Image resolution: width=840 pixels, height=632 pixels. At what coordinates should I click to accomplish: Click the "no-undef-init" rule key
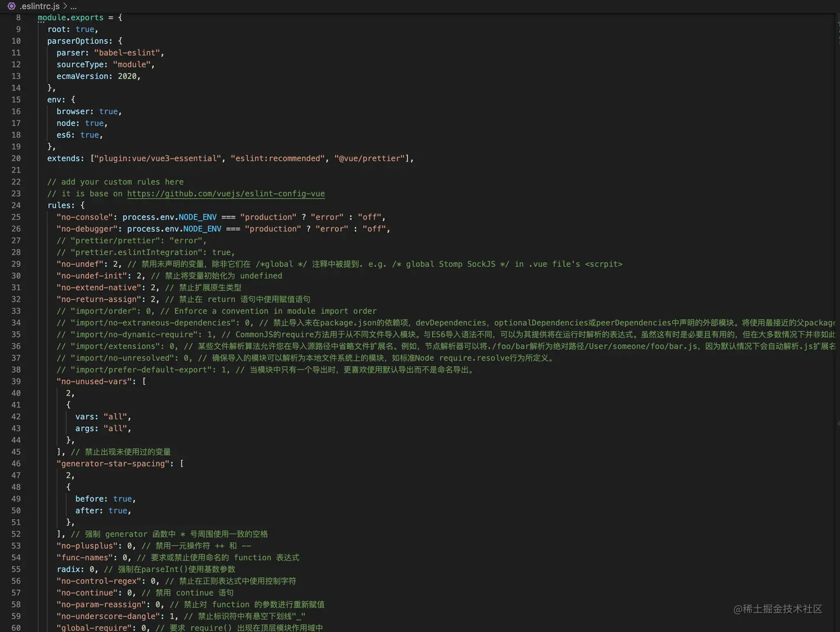tap(91, 275)
